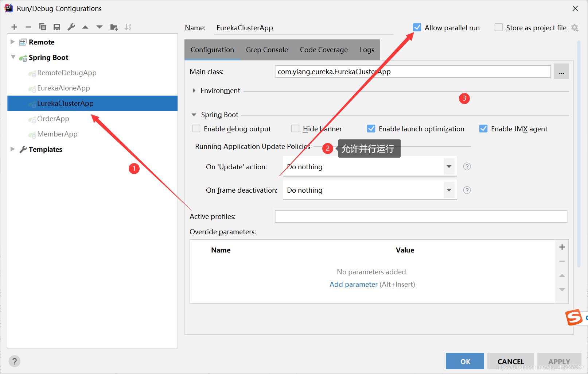
Task: Open the Store as project file gear settings
Action: (x=575, y=28)
